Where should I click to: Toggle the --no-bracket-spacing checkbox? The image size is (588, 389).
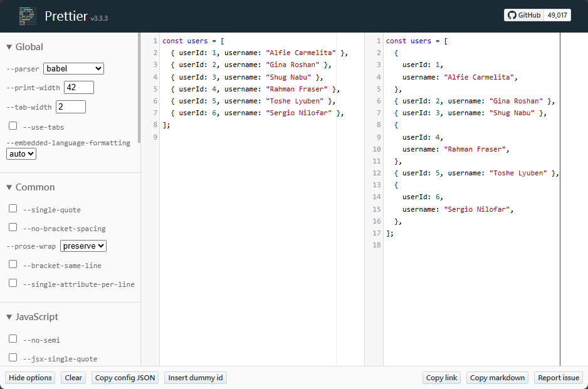click(13, 227)
